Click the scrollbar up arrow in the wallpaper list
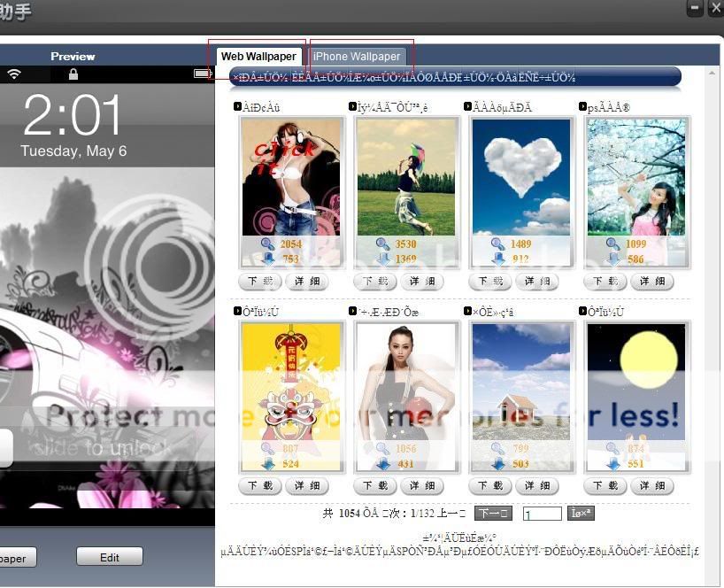Viewport: 724px width, 588px height. [x=712, y=73]
